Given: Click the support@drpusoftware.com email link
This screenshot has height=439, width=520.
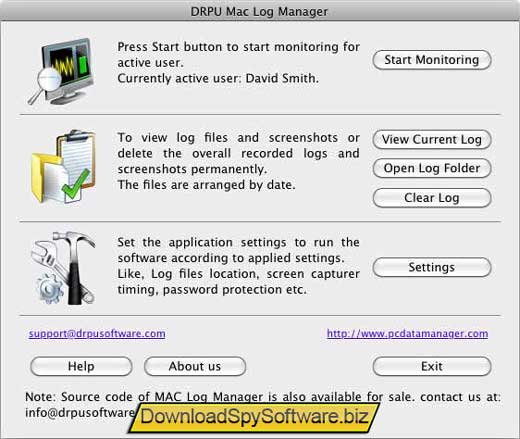Looking at the screenshot, I should 97,334.
